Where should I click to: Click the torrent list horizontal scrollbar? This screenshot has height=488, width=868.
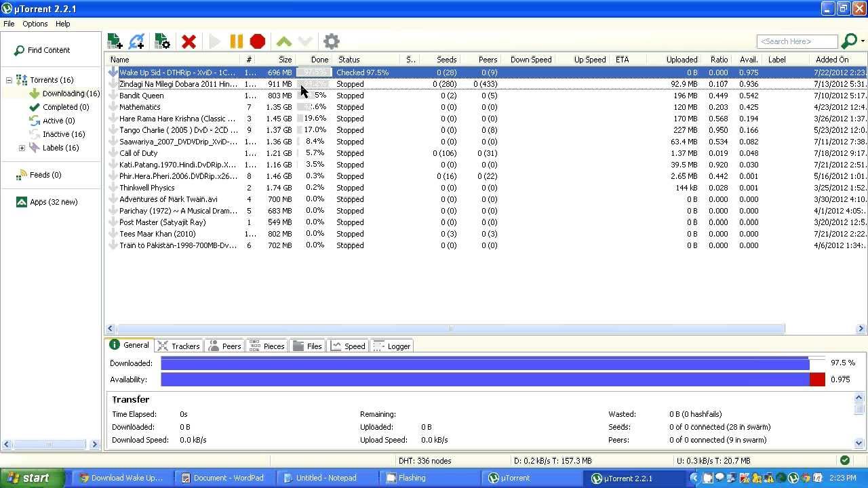[x=450, y=329]
